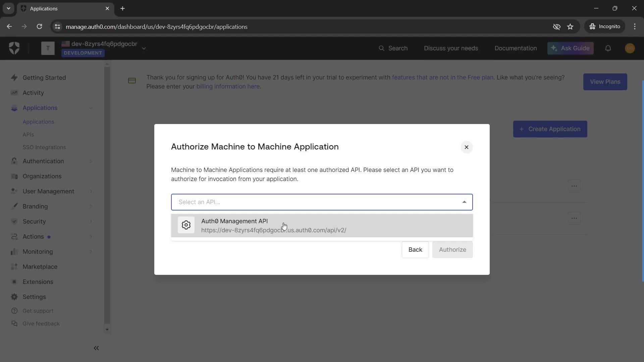Click the Actions flow icon
Screen dimensions: 644x362
pos(14,236)
